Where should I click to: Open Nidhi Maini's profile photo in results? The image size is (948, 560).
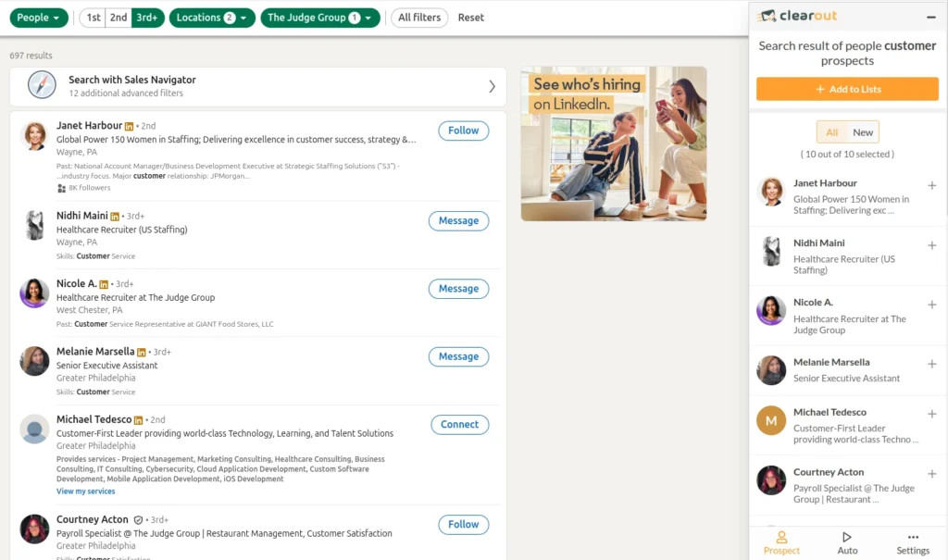click(x=34, y=225)
